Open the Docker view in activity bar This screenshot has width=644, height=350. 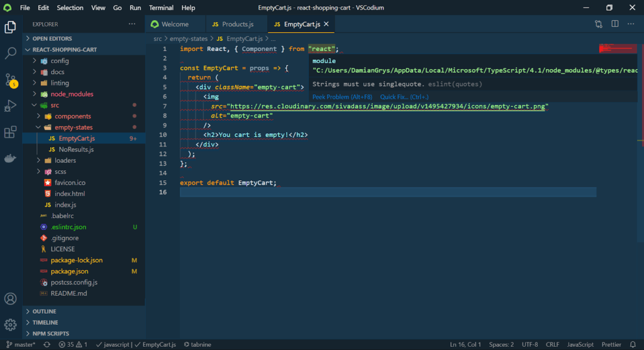(x=10, y=158)
